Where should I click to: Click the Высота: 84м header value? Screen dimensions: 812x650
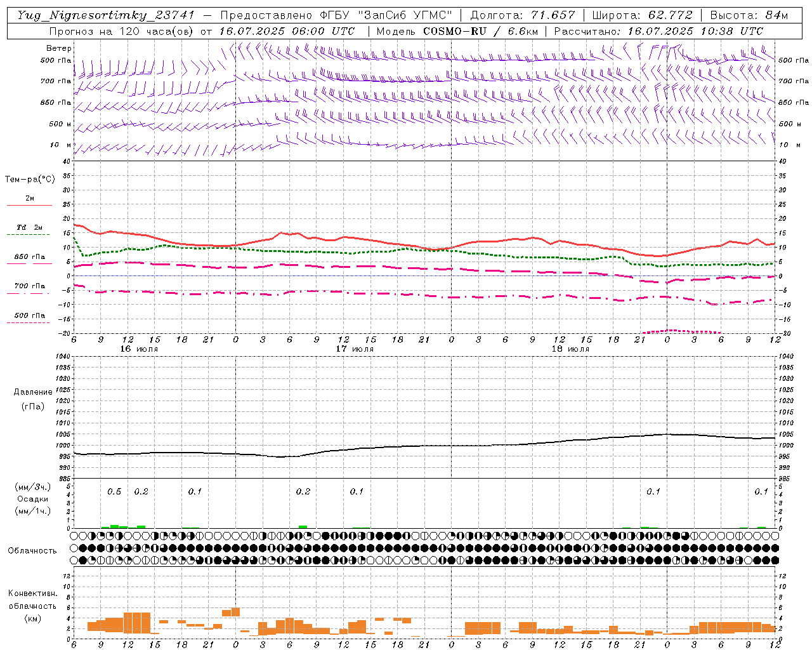pyautogui.click(x=749, y=15)
